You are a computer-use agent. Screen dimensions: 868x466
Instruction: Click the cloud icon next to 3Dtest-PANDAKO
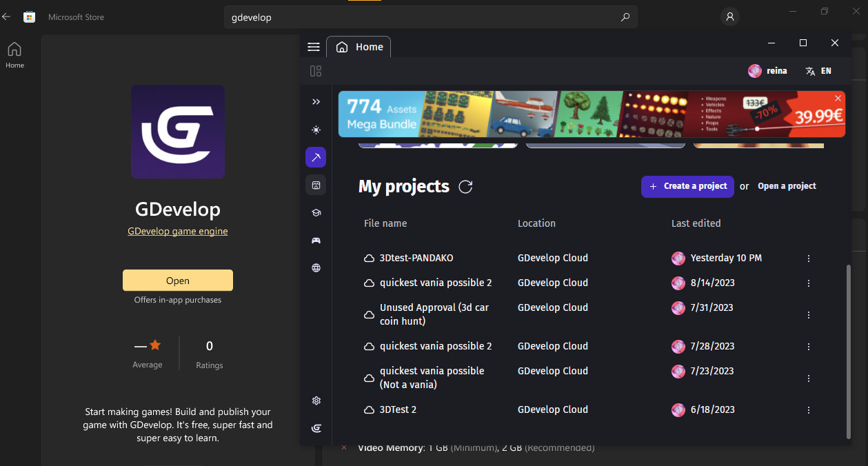pos(369,259)
